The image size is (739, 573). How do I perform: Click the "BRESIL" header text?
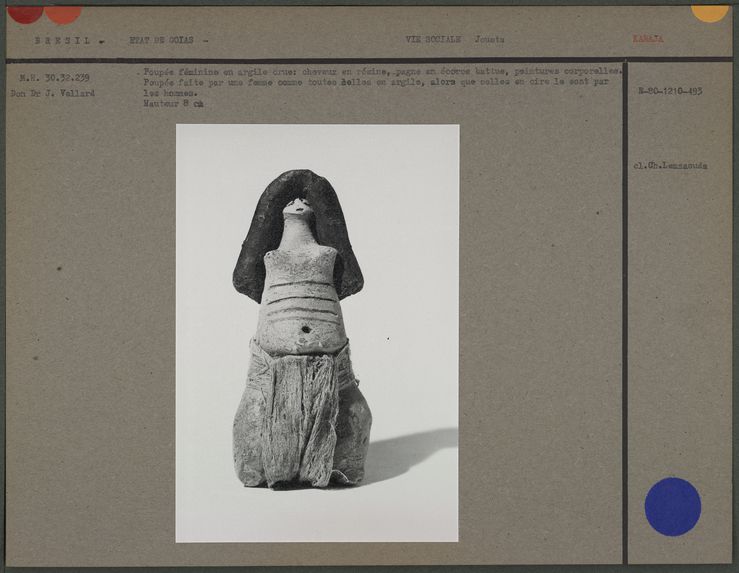pyautogui.click(x=62, y=41)
